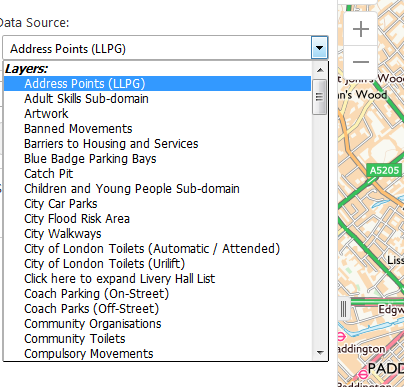
Task: Select Community Organisations layer
Action: 157,324
